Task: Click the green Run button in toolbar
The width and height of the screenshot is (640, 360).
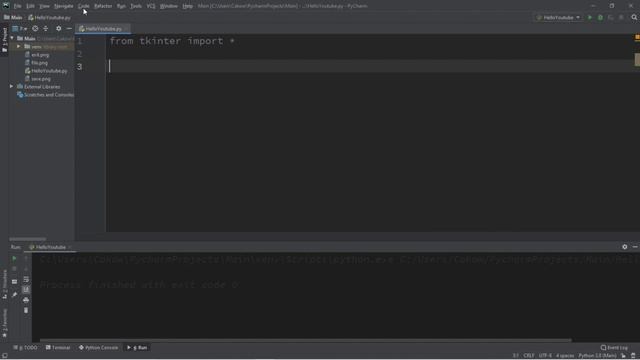Action: 589,18
